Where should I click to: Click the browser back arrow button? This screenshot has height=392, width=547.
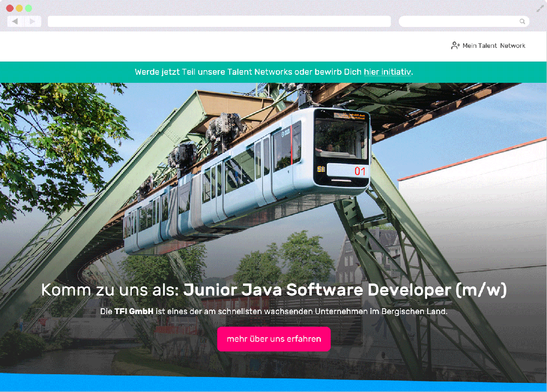point(15,21)
